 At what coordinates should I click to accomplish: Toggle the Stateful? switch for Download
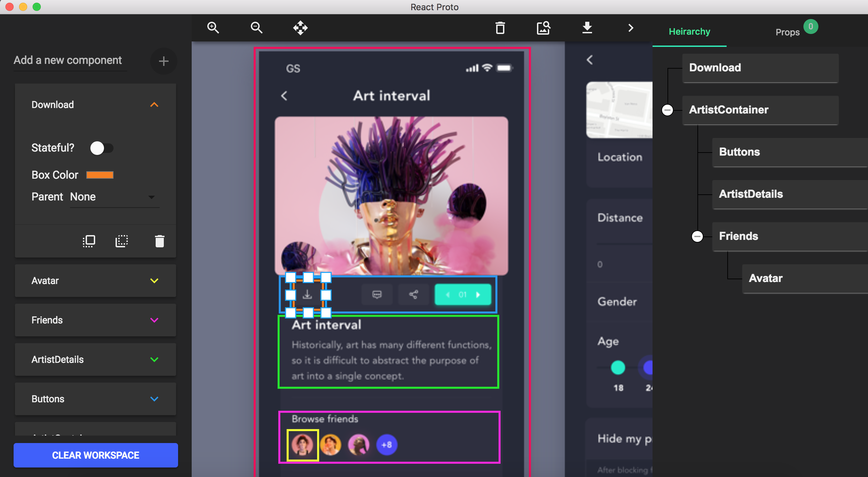click(103, 148)
